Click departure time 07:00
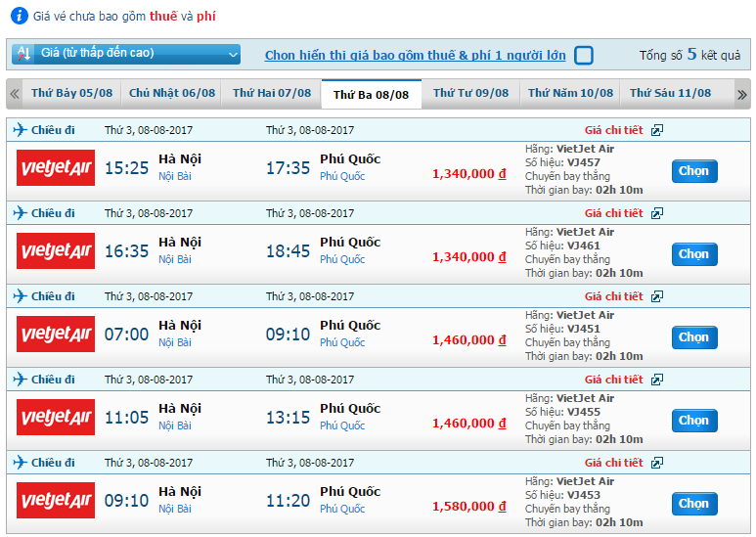Image resolution: width=756 pixels, height=537 pixels. click(127, 335)
